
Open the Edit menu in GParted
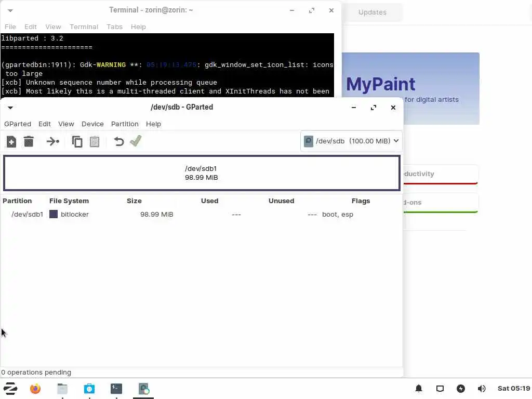click(x=45, y=124)
